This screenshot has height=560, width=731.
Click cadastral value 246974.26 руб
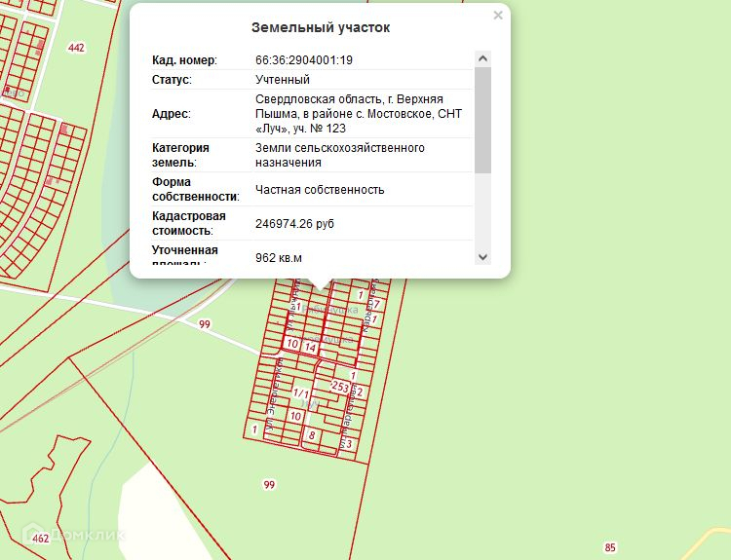click(x=294, y=224)
